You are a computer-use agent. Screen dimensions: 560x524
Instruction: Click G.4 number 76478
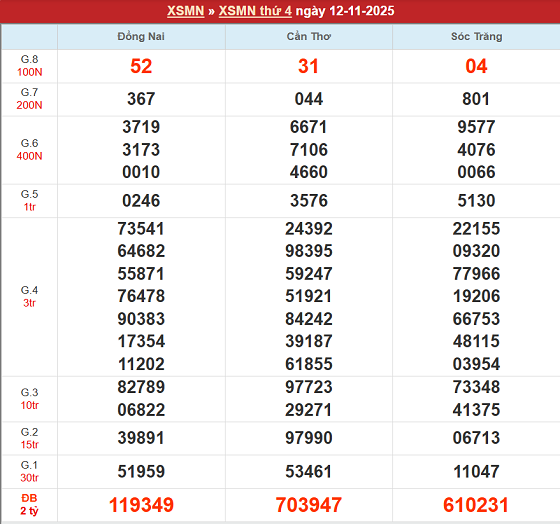click(141, 296)
